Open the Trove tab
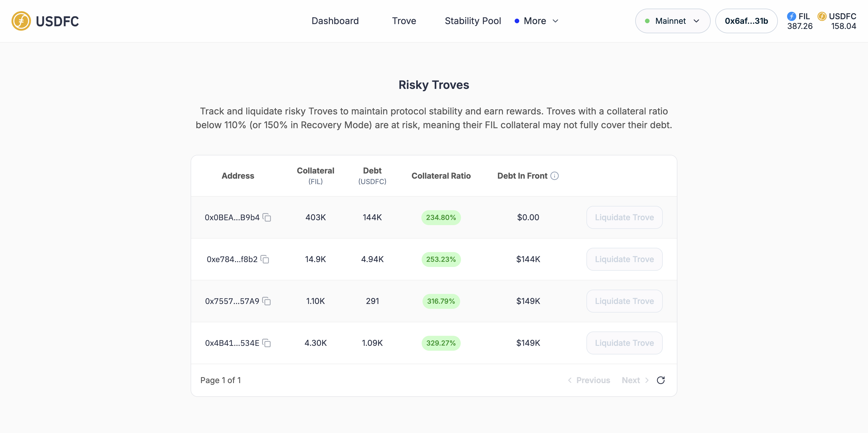 (x=404, y=21)
